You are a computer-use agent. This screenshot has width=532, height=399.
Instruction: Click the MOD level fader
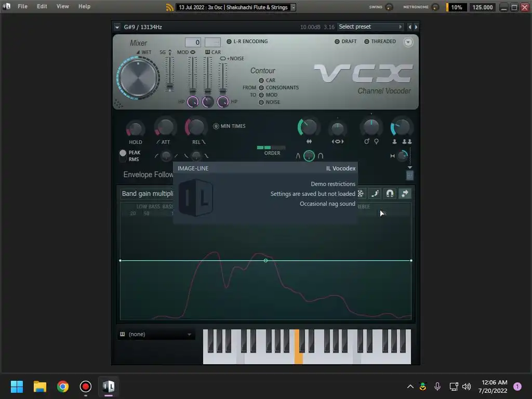192,75
